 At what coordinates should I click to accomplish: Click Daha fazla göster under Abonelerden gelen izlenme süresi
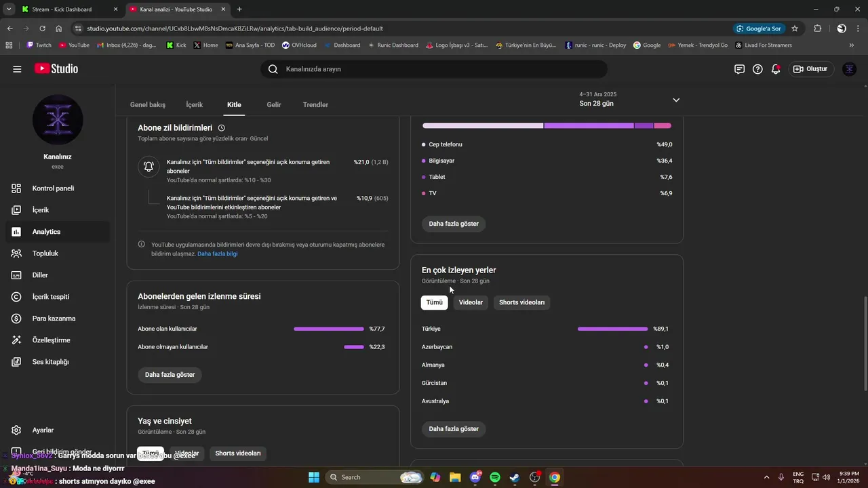click(x=170, y=375)
